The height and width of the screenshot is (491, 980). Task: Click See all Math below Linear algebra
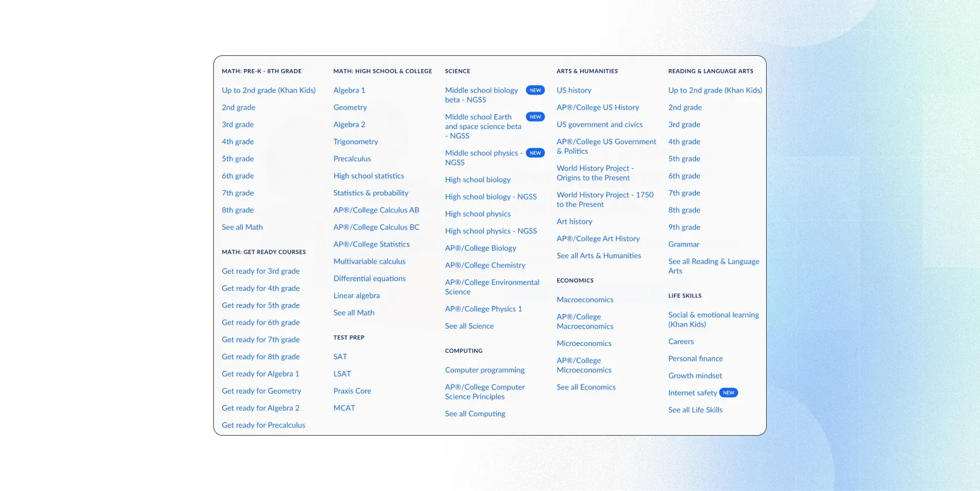[354, 313]
